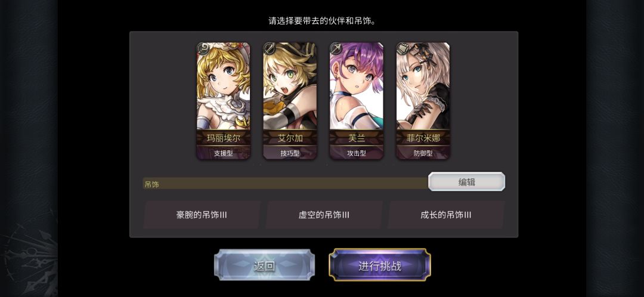Click the 防御型 label under 菲尔米娜

(x=423, y=154)
